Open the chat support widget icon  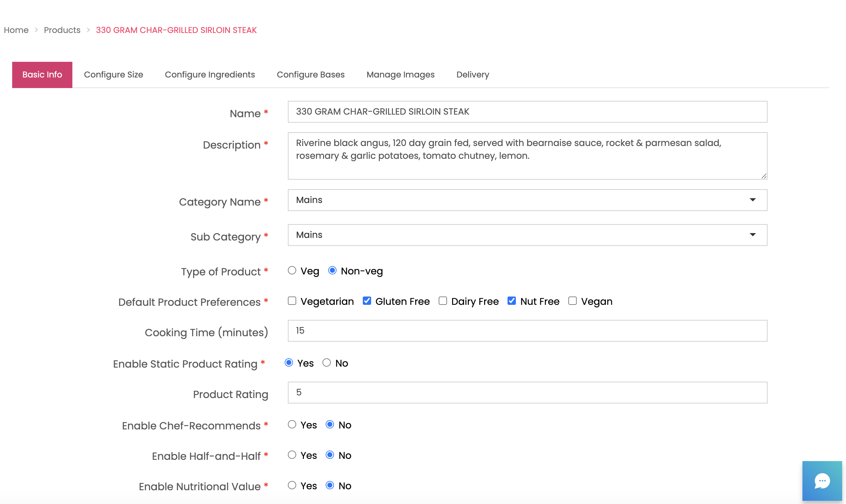[822, 480]
